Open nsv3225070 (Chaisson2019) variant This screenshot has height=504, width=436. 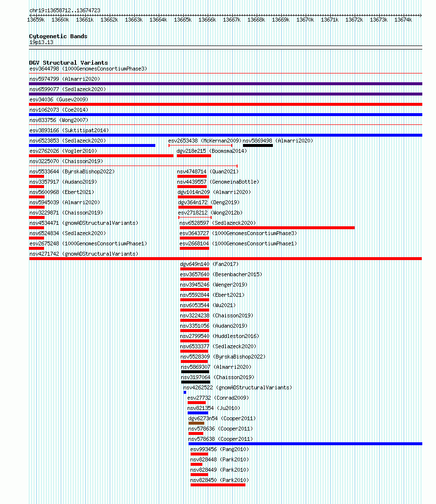pyautogui.click(x=66, y=161)
